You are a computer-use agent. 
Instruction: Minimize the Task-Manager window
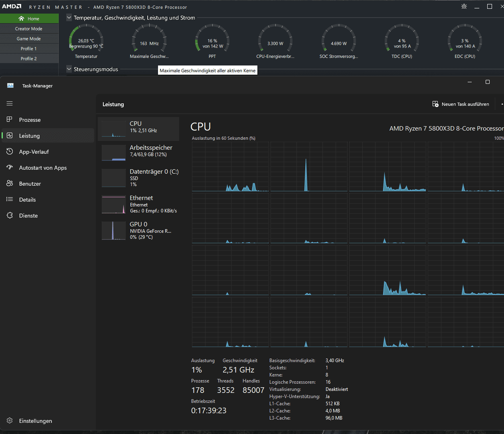(470, 82)
